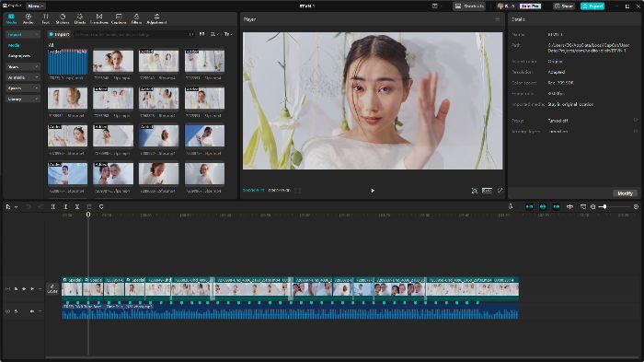
Task: Open the Captions panel tab
Action: coord(119,18)
